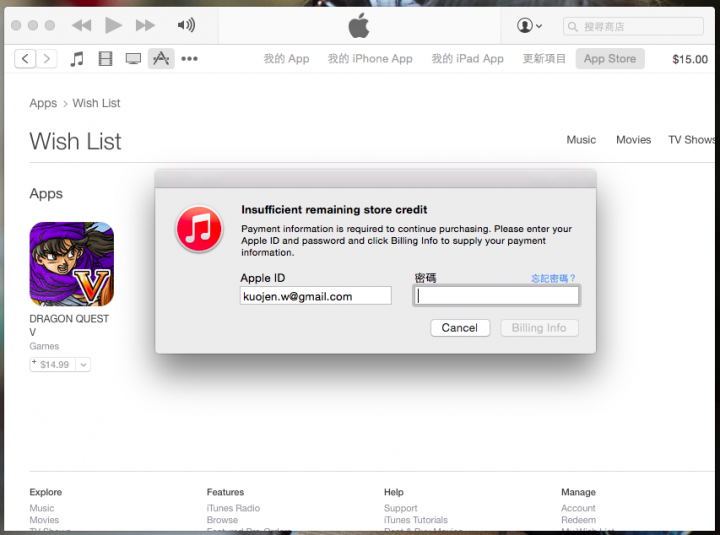Click the 忘記密碼? forgot password link
The height and width of the screenshot is (535, 720).
coord(553,278)
